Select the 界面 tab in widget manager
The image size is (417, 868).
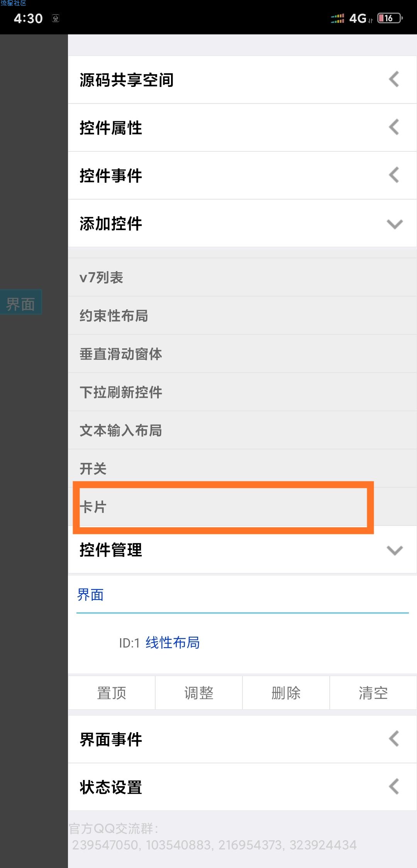(x=90, y=595)
